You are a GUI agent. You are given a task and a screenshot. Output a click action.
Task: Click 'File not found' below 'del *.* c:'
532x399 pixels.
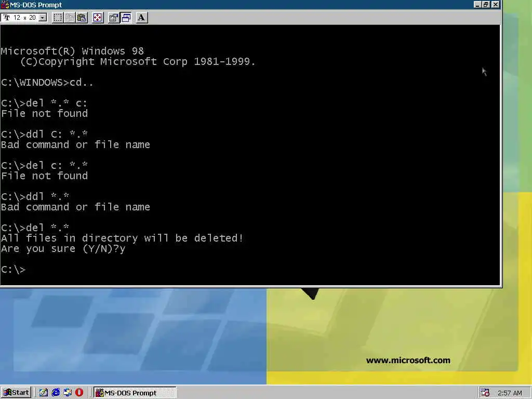[45, 113]
